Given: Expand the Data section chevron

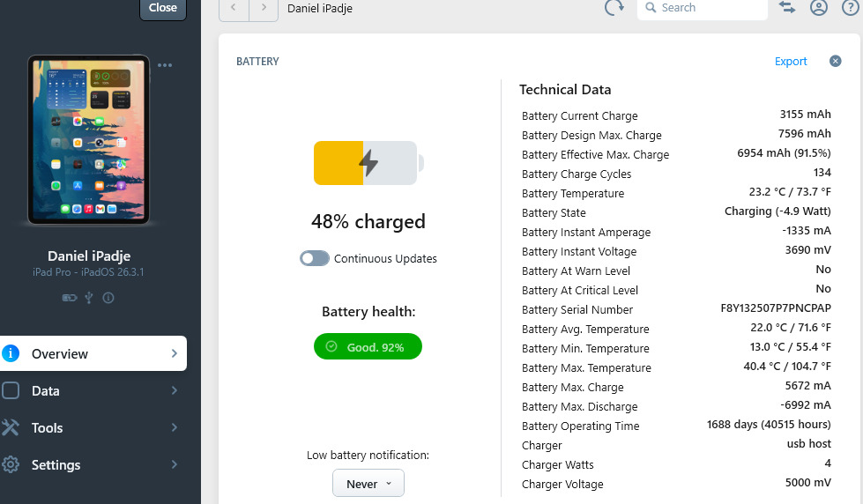Looking at the screenshot, I should [x=175, y=390].
